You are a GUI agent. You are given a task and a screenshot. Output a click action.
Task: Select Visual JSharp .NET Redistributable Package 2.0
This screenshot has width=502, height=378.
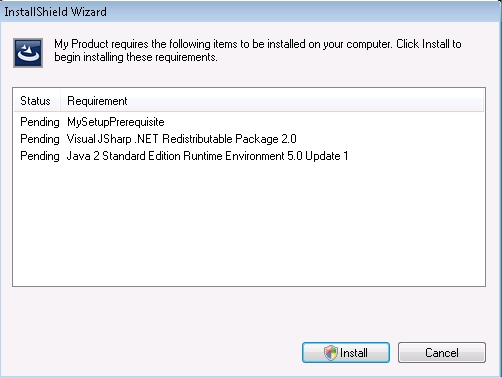click(x=181, y=139)
